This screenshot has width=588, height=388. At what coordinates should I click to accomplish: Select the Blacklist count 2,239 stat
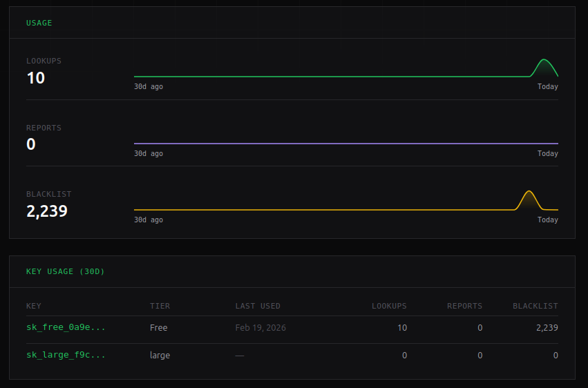coord(47,211)
